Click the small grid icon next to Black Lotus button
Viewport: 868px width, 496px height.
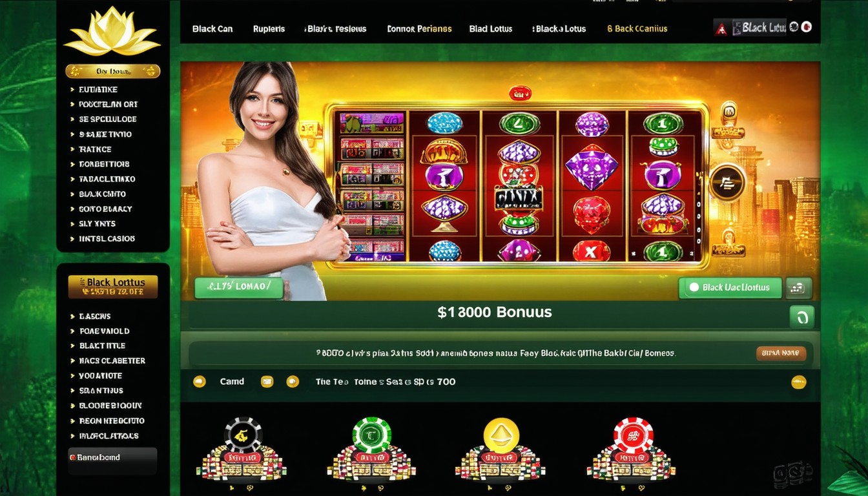click(799, 288)
